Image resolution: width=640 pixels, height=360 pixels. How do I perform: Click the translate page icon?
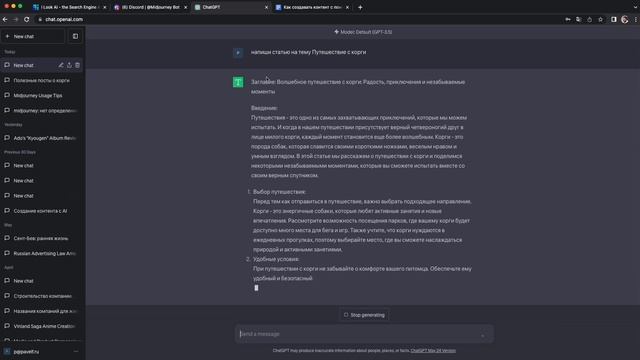pos(579,19)
